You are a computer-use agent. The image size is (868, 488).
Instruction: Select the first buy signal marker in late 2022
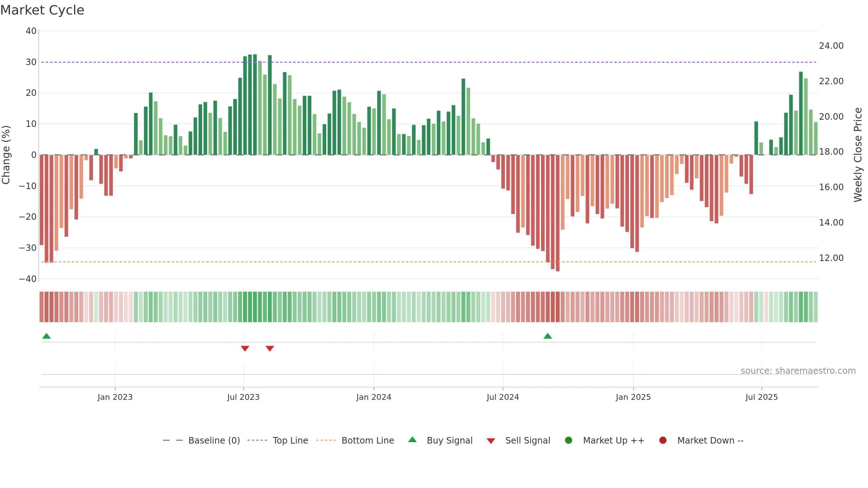[46, 336]
